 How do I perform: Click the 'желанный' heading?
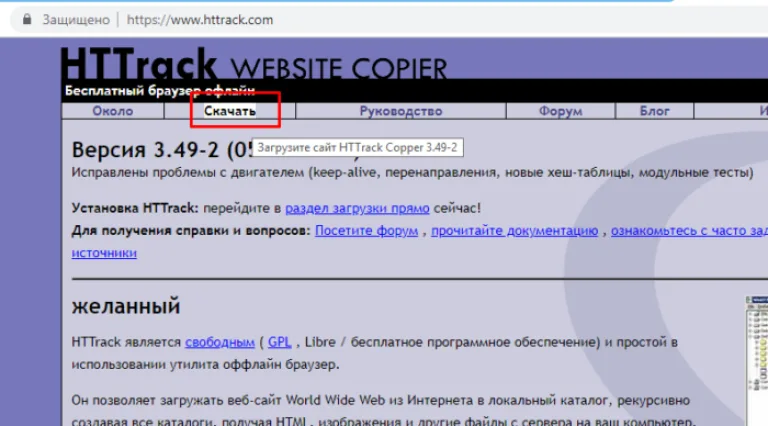[126, 306]
